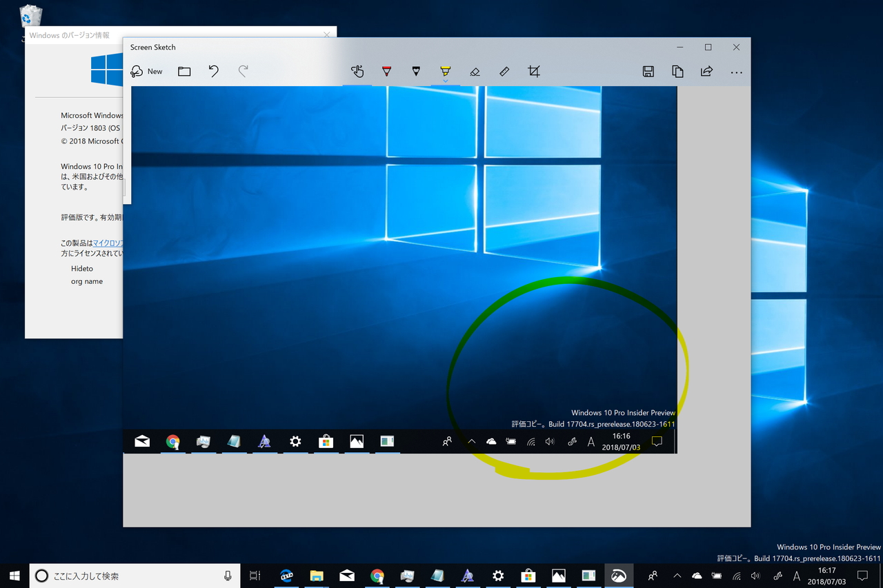
Task: Open OneDrive from the system tray
Action: pos(697,576)
